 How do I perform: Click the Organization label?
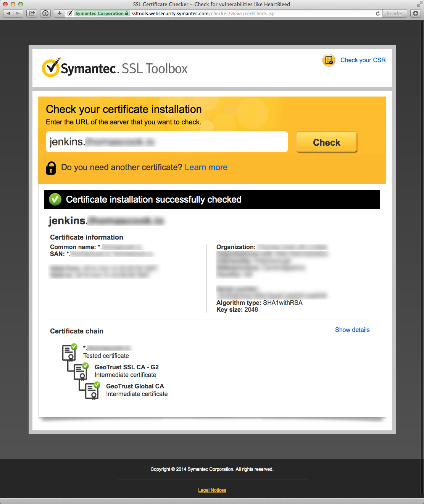point(236,247)
